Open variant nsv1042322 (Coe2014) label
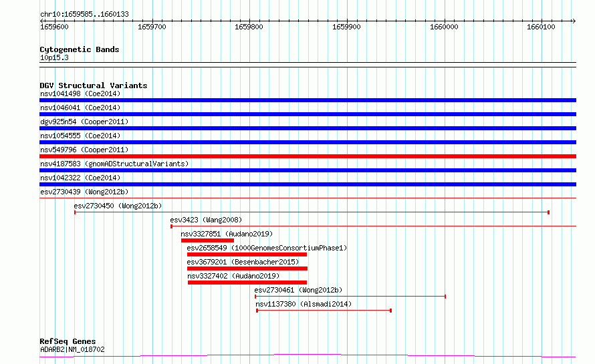595x364 pixels. coord(80,178)
